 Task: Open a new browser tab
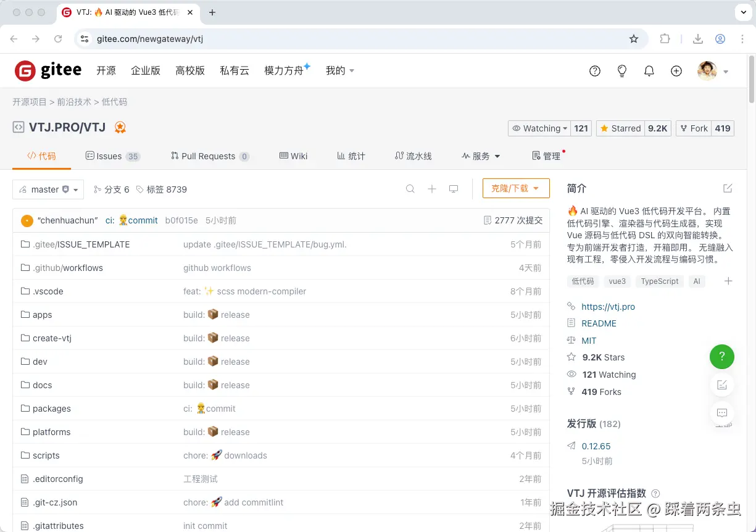[x=212, y=12]
